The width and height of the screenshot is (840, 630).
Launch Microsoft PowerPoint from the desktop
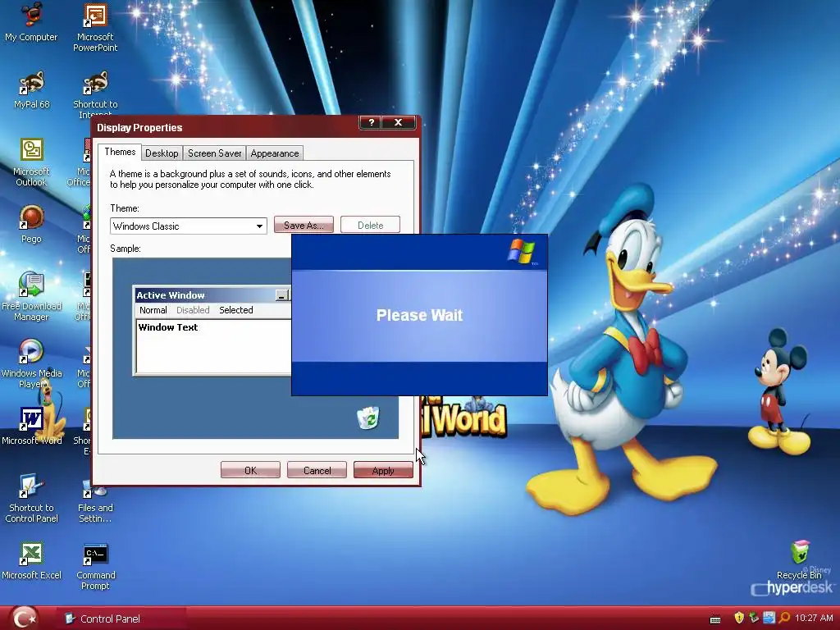click(x=95, y=27)
